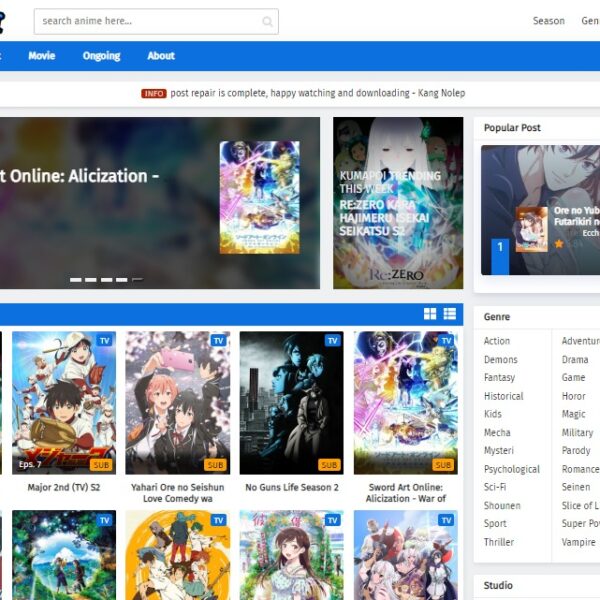600x600 pixels.
Task: Open No Guns Life Season 2 title
Action: (292, 487)
